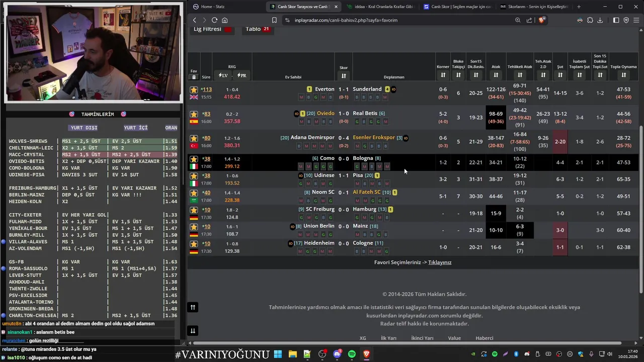Open the İlk Yarı footer tab
This screenshot has height=362, width=644.
pyautogui.click(x=388, y=338)
